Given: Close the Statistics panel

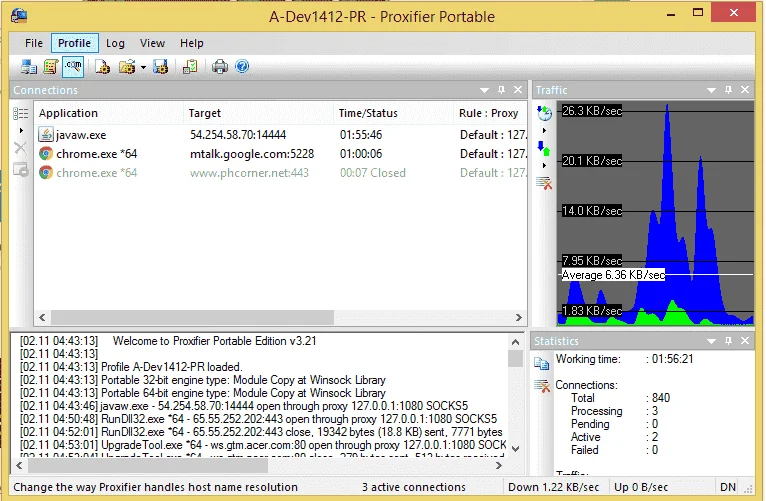Looking at the screenshot, I should click(745, 341).
